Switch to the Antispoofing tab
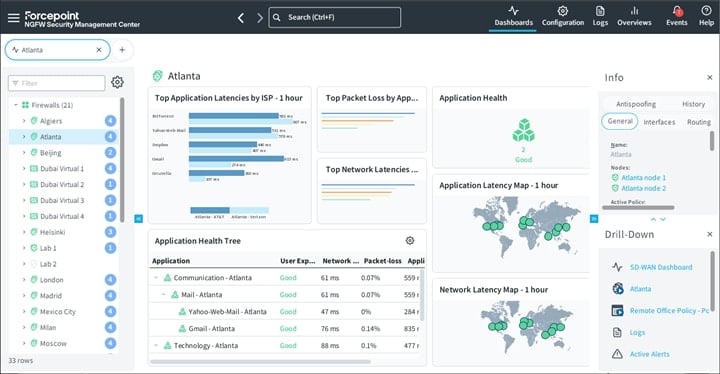The width and height of the screenshot is (720, 374). 636,104
